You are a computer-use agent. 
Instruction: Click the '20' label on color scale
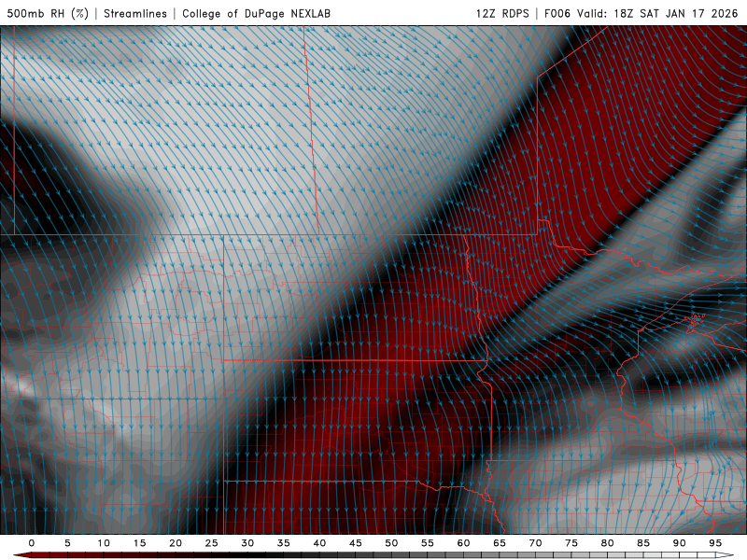coord(176,543)
